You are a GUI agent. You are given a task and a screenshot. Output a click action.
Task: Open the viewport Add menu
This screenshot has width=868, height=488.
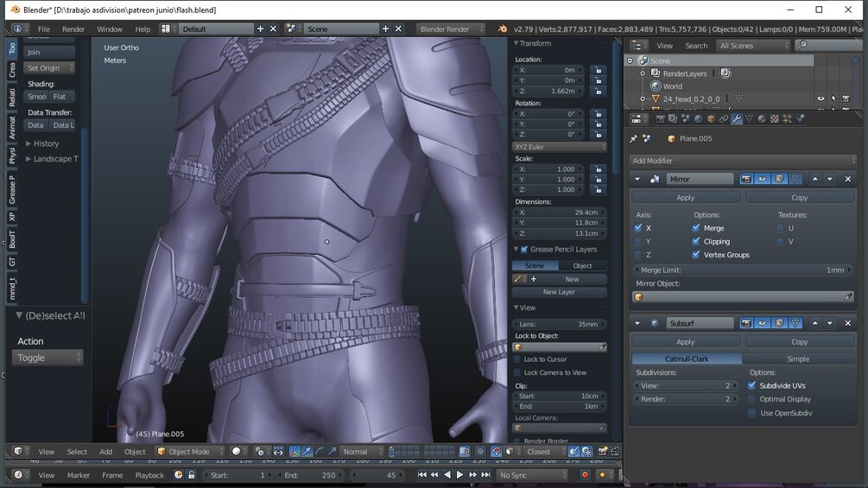[x=105, y=452]
